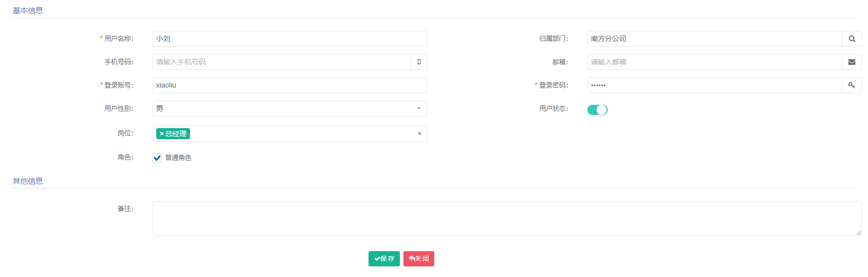Click the 保存 button
The width and height of the screenshot is (868, 277).
coord(384,259)
